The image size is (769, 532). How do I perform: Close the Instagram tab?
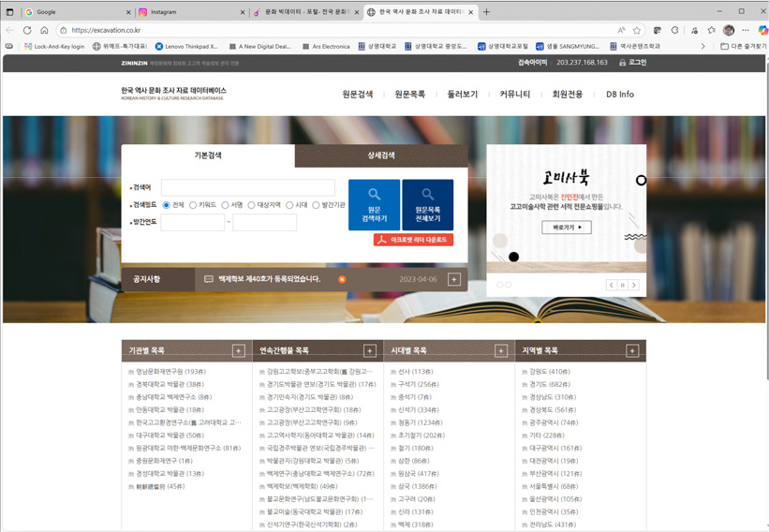243,12
